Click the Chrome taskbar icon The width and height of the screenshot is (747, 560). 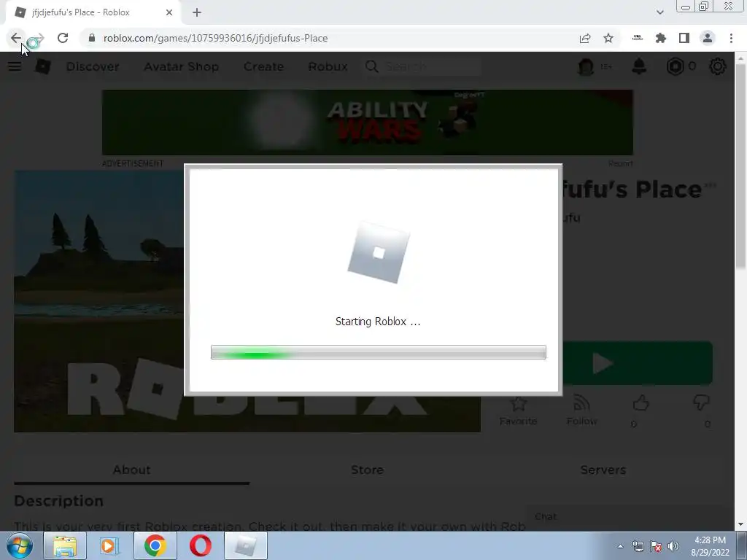(x=155, y=545)
